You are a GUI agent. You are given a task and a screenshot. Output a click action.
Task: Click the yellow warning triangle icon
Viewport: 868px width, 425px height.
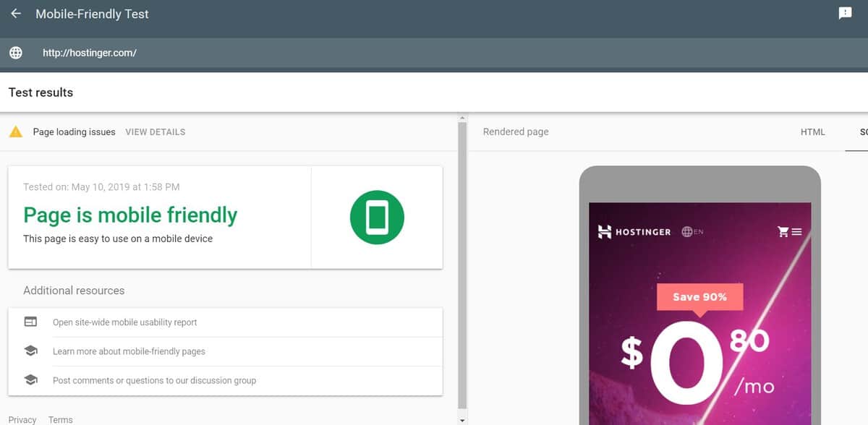(x=15, y=132)
